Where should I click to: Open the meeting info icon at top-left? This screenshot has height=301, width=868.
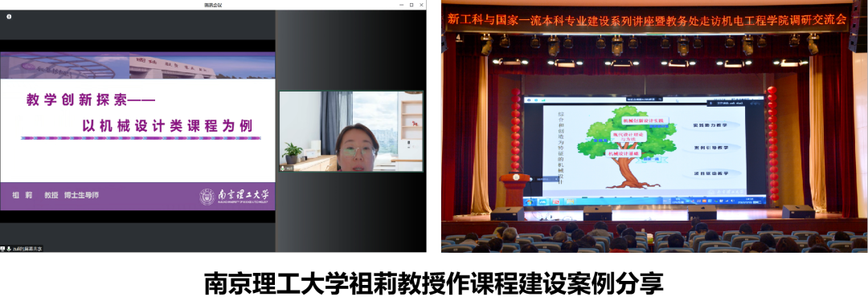tap(9, 17)
